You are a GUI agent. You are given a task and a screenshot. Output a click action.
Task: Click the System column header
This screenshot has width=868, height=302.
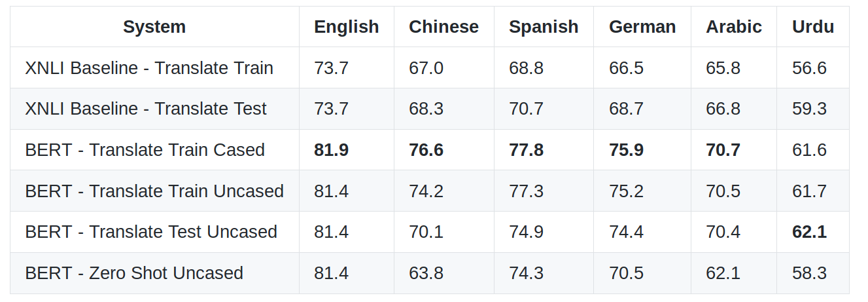(154, 27)
